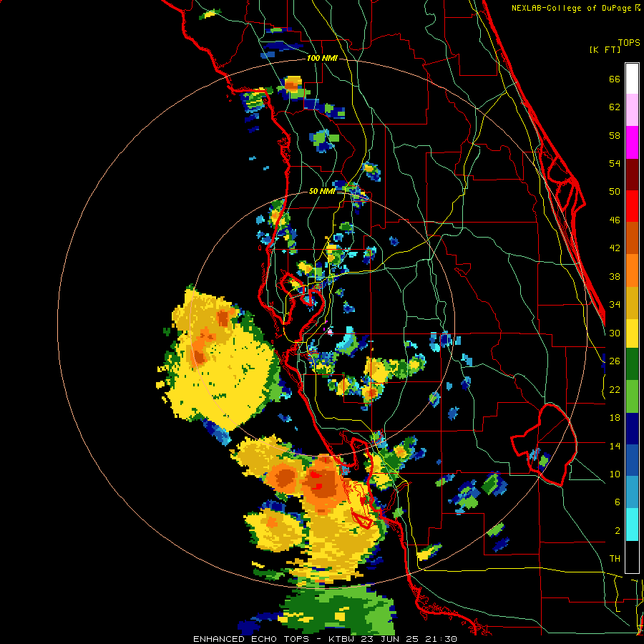Click the 2 legend value
The image size is (644, 644).
pos(618,531)
